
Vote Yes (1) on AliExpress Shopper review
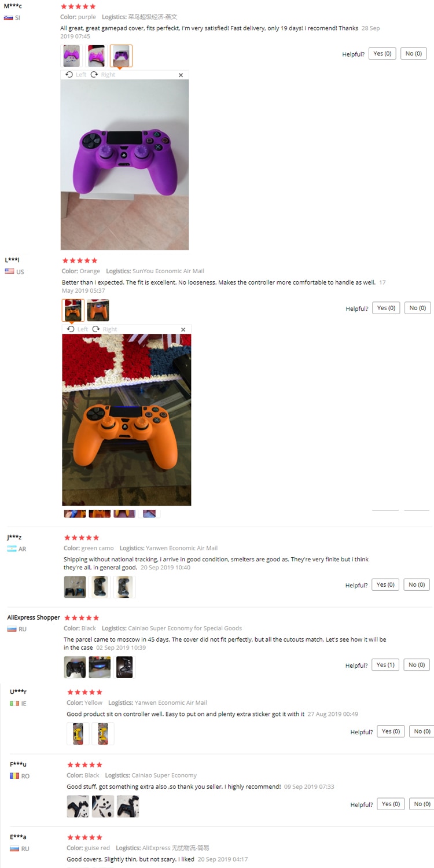[385, 665]
